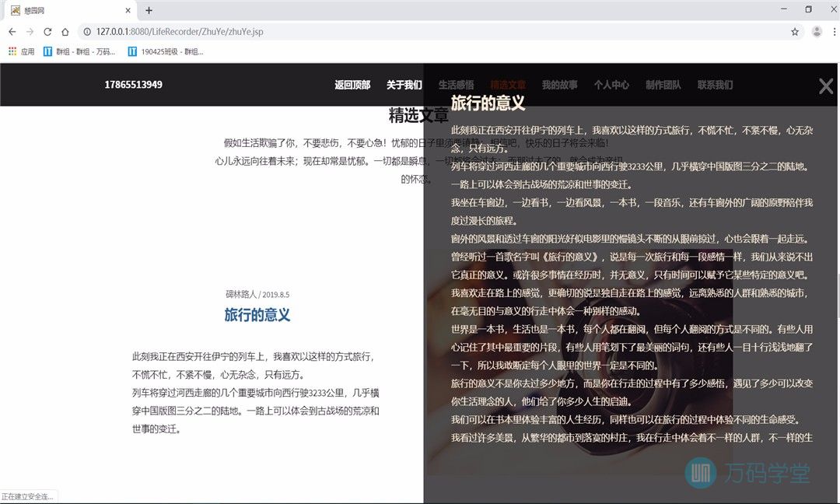Open the browser home page

(x=65, y=32)
